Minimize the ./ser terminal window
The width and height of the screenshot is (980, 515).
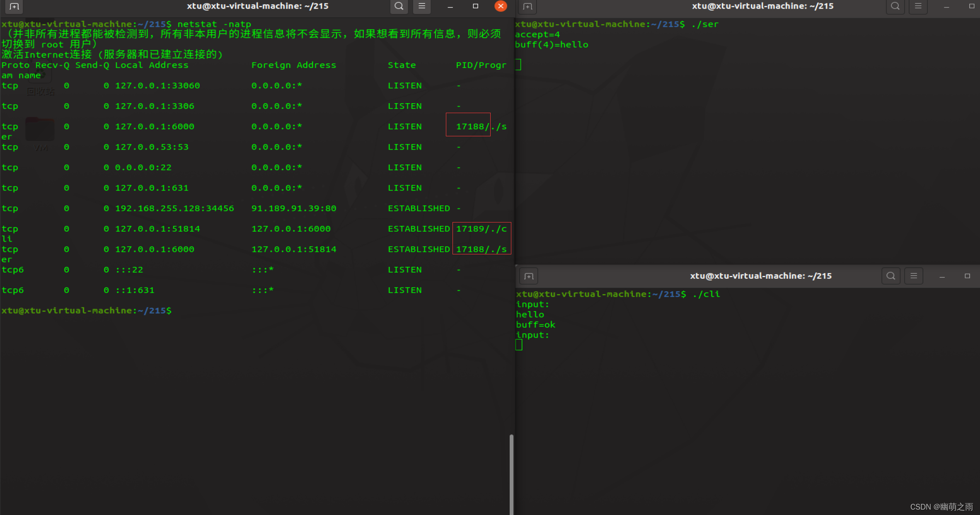946,6
